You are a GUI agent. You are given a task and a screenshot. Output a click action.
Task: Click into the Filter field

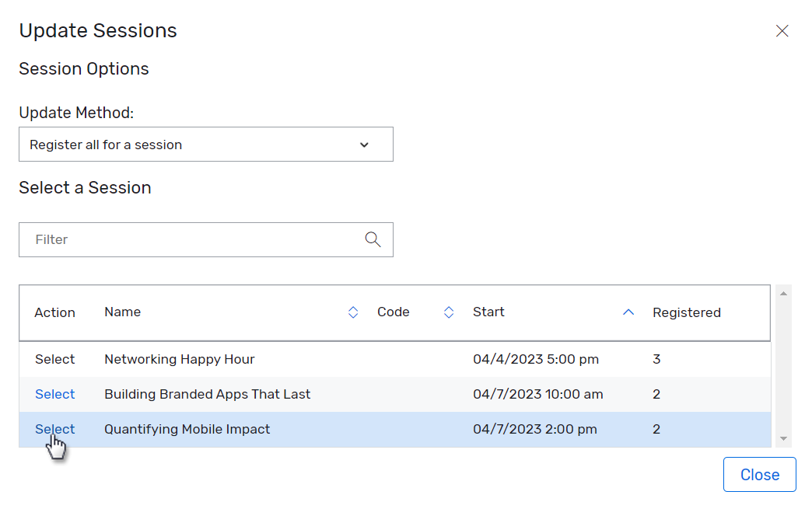156,239
